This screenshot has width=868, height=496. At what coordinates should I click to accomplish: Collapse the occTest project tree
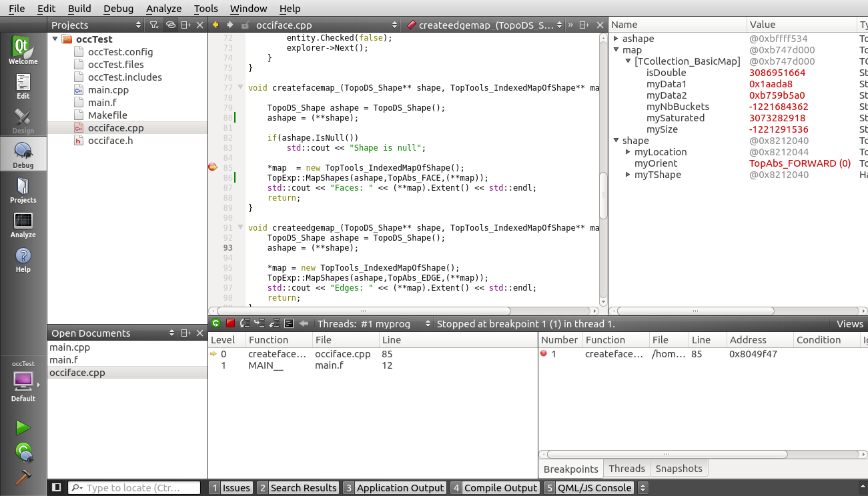pyautogui.click(x=55, y=39)
